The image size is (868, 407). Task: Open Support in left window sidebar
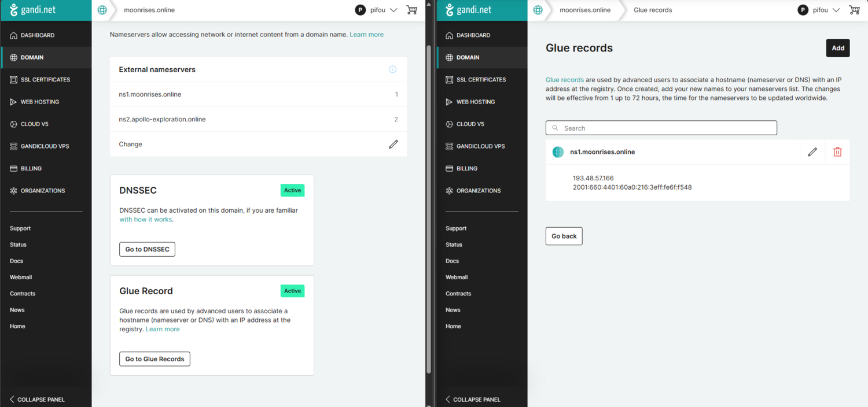[x=20, y=228]
